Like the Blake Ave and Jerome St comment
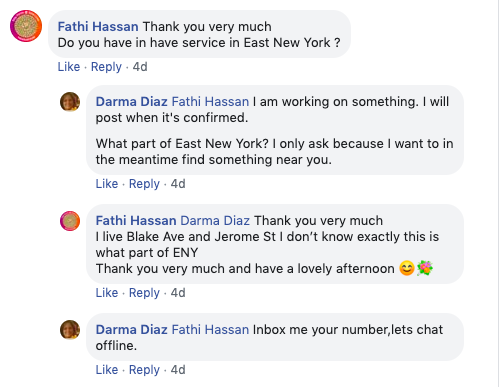Viewport: 499px width, 387px height. 107,293
